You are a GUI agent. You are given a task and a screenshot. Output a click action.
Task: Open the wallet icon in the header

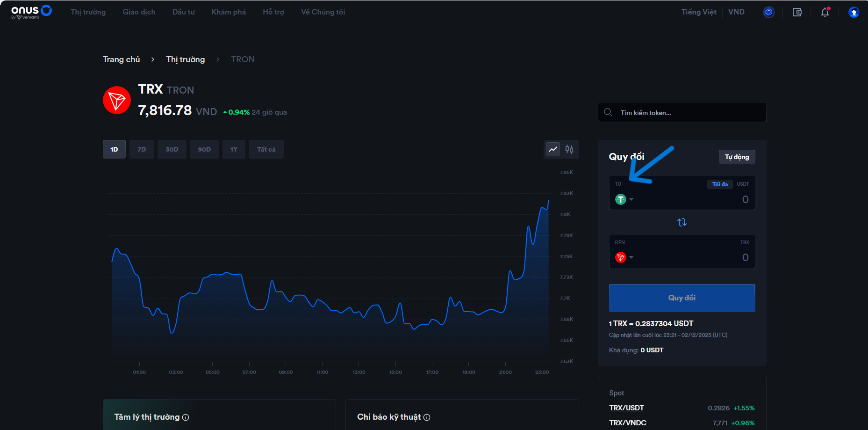[797, 12]
